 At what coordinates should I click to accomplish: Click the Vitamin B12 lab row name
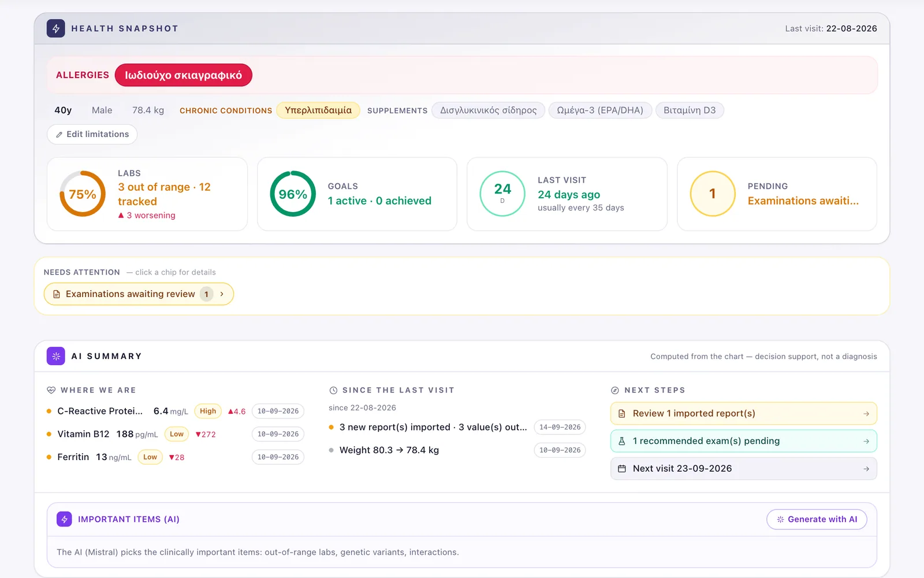tap(83, 434)
